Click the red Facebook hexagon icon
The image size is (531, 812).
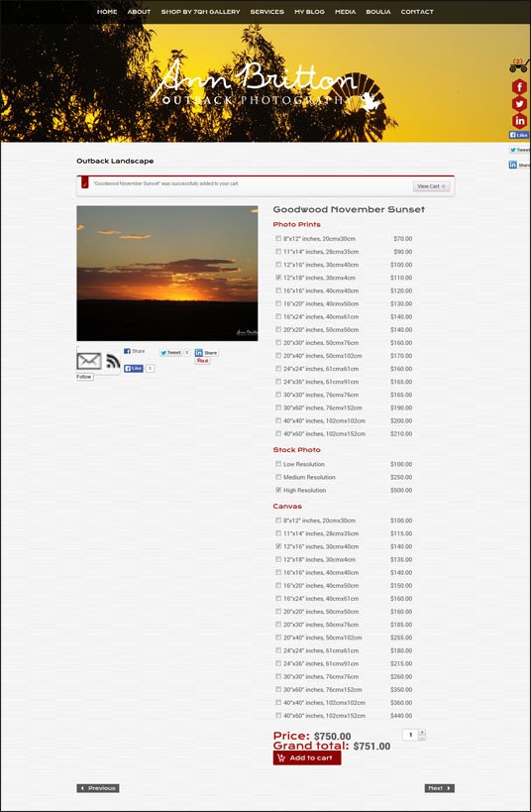pyautogui.click(x=519, y=86)
